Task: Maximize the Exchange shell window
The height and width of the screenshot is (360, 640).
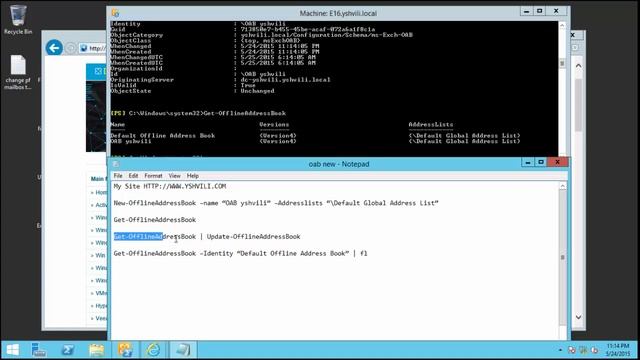Action: (540, 11)
